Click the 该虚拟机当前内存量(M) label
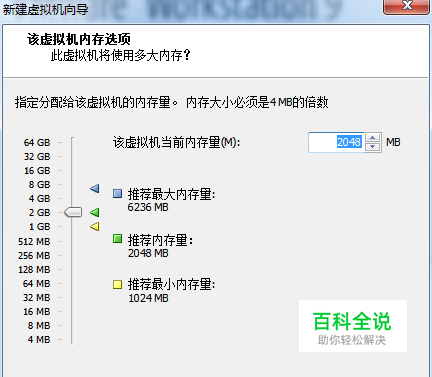The image size is (432, 377). pos(177,142)
